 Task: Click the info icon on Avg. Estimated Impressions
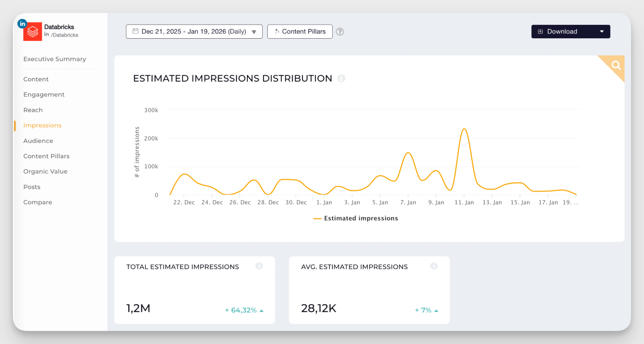(434, 266)
